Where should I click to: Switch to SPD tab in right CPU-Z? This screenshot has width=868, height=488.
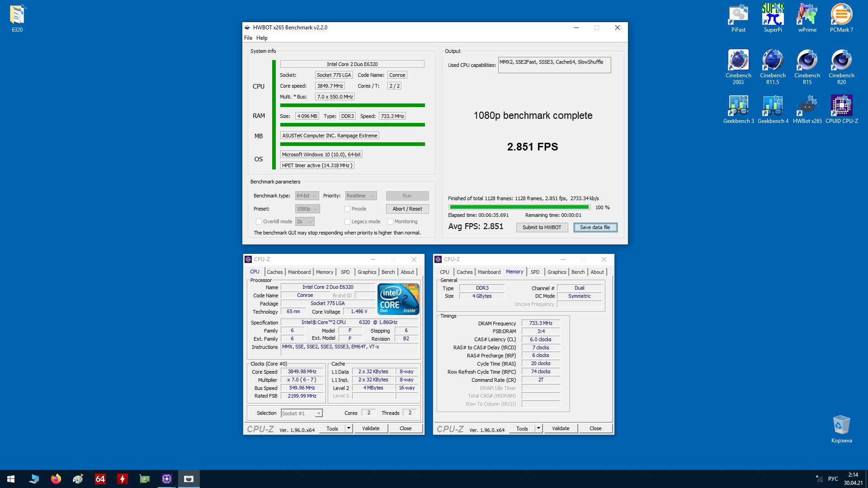click(535, 272)
